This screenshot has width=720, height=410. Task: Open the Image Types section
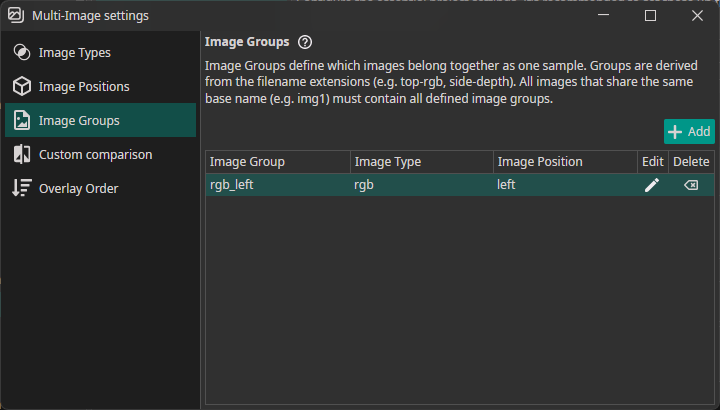[100, 52]
